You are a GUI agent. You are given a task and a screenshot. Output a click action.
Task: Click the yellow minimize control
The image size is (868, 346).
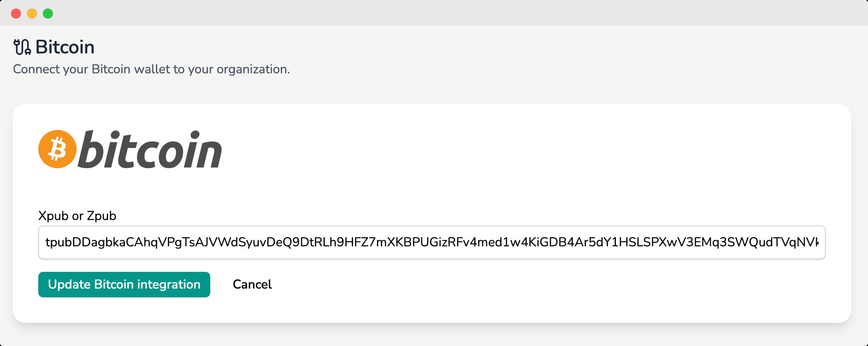[x=32, y=13]
